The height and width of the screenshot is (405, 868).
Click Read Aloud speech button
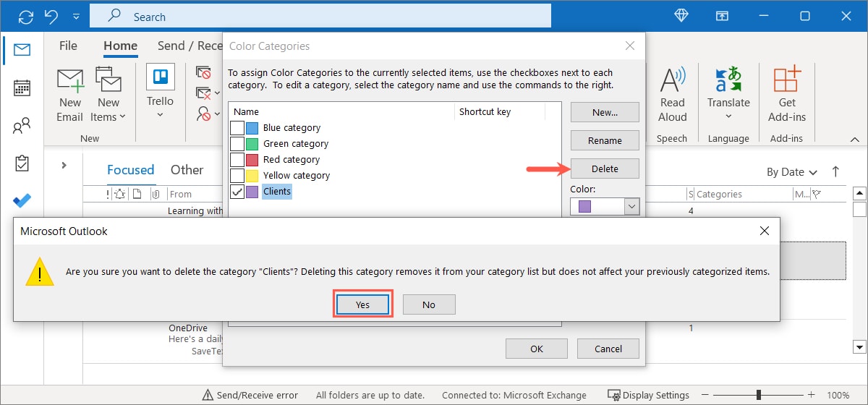[673, 94]
